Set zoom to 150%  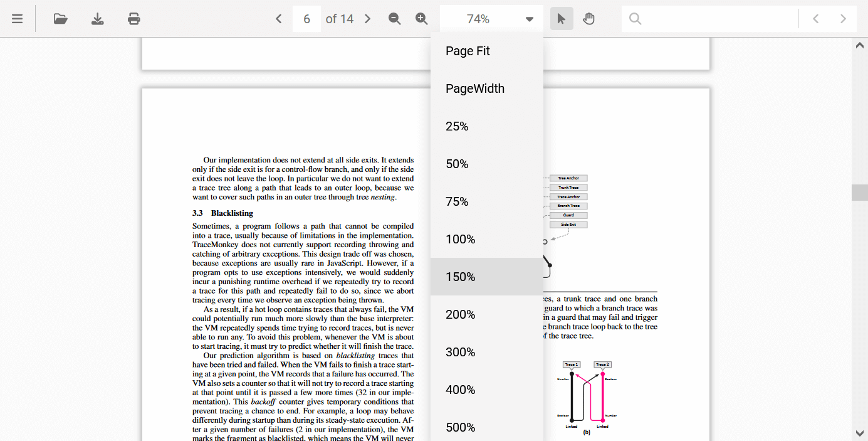pos(461,277)
